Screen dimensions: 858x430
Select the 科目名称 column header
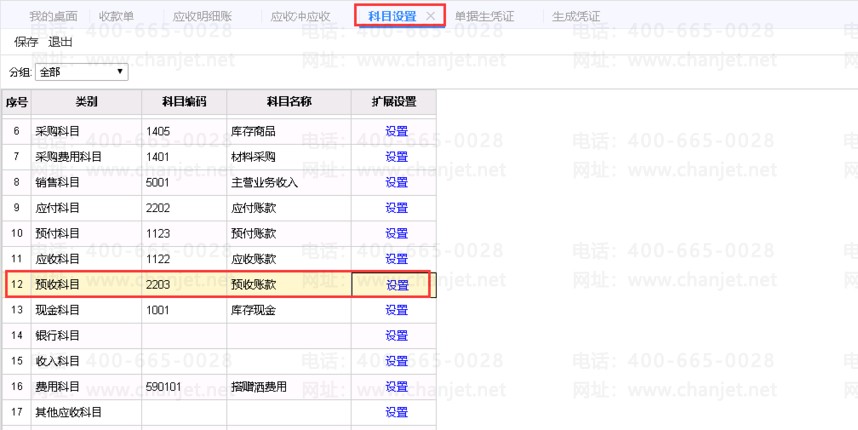click(289, 102)
